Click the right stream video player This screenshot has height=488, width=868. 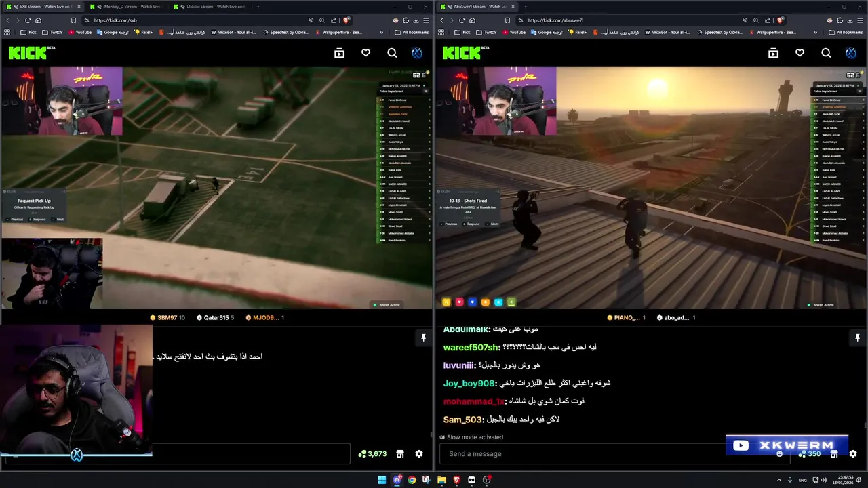coord(650,188)
